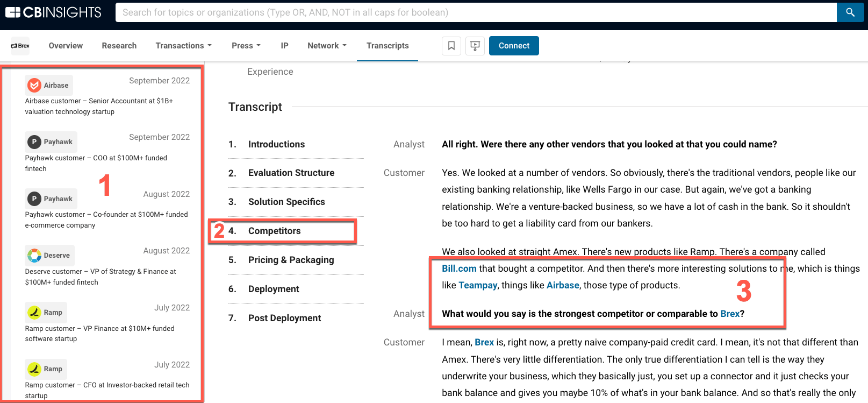Viewport: 868px width, 403px height.
Task: Open the Research tab
Action: pyautogui.click(x=119, y=46)
